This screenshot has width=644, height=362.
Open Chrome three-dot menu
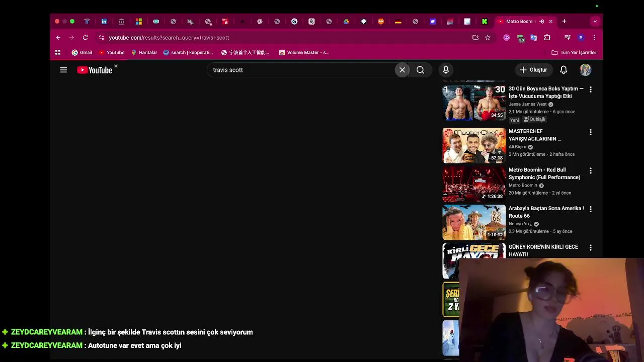tap(594, 38)
